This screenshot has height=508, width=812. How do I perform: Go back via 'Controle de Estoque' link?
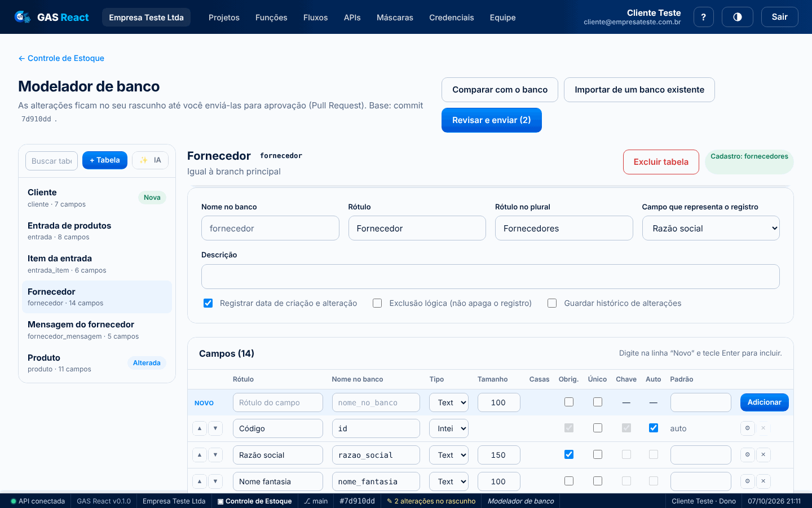pos(61,58)
